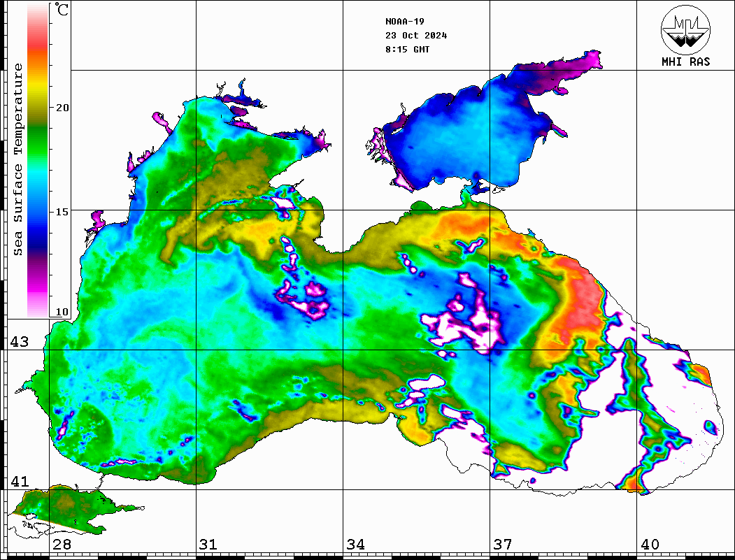Click the longitude label "40"
This screenshot has width=735, height=560.
pos(650,545)
